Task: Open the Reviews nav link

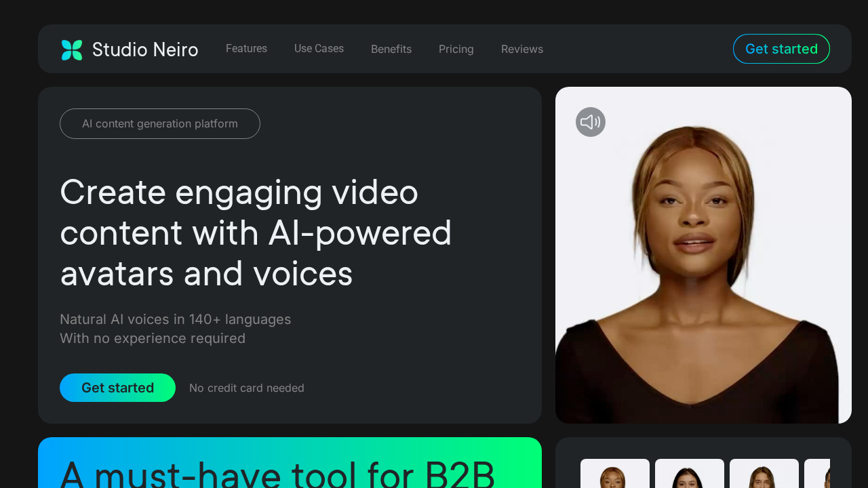Action: [x=521, y=49]
